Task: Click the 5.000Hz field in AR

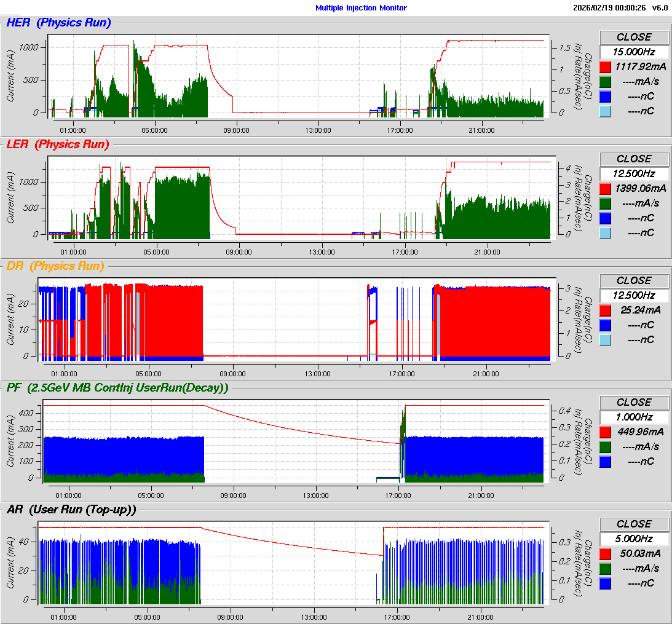Action: [634, 539]
